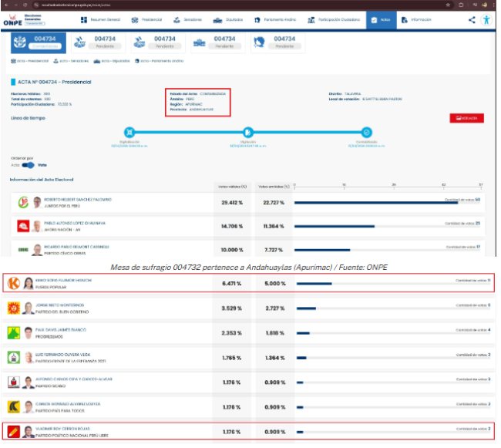Toggle the Acta/Voto ordering switch
Viewport: 501px width, 448px height.
(29, 164)
